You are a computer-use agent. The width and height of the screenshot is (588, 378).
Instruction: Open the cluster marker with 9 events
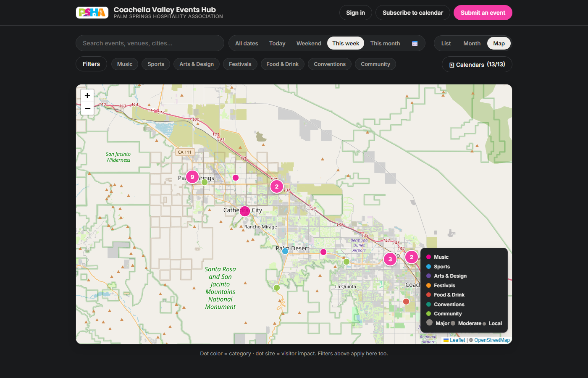click(x=192, y=177)
